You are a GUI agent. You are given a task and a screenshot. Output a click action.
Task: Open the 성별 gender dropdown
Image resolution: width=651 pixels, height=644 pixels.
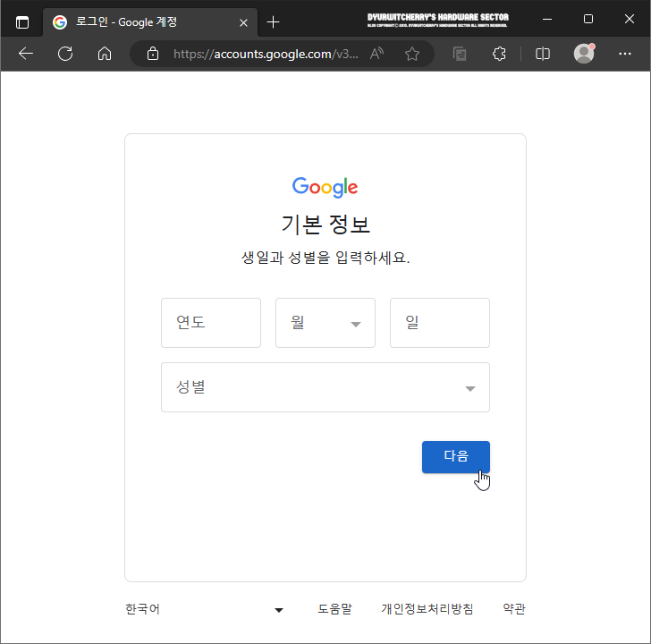(325, 387)
